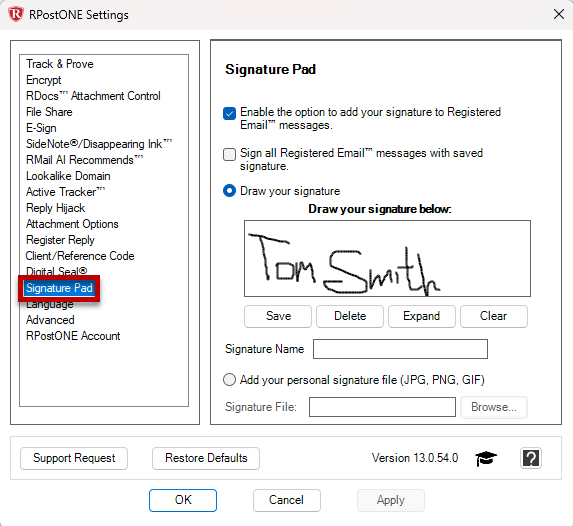Expand the signature drawing pad
The width and height of the screenshot is (573, 526).
(422, 316)
